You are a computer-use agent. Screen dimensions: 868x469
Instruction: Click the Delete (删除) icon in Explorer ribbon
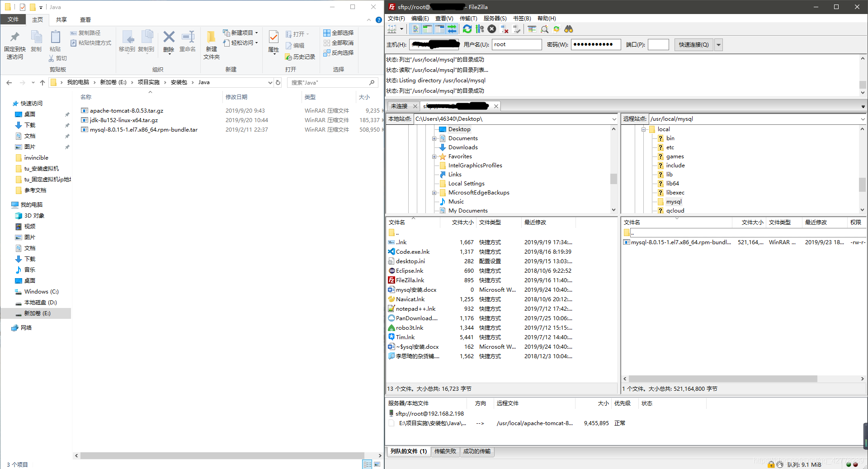click(169, 42)
